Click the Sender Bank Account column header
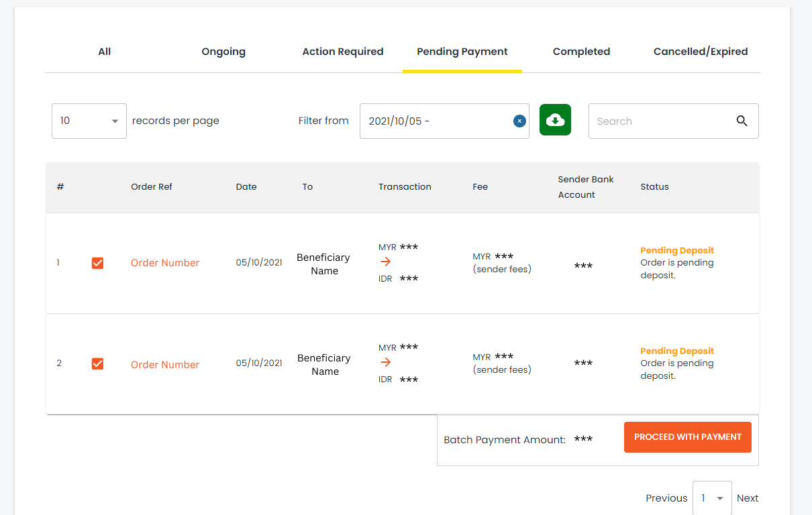Viewport: 812px width, 515px height. coord(586,187)
